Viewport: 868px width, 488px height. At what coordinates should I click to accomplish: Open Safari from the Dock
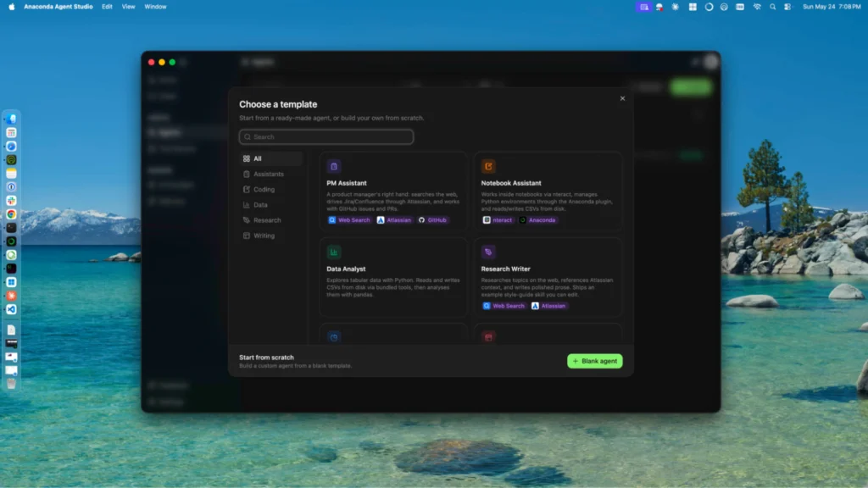click(x=11, y=146)
